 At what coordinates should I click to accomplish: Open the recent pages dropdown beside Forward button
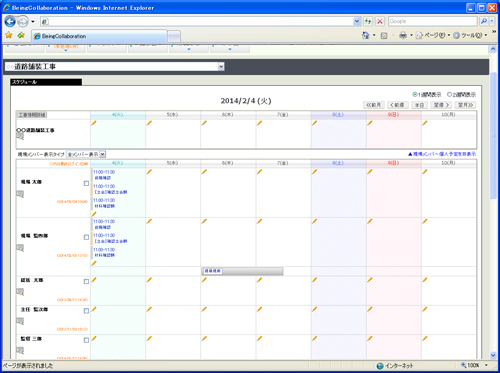33,22
